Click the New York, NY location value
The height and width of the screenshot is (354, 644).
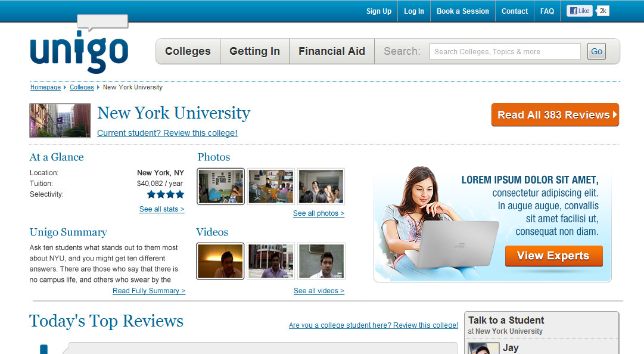[x=161, y=173]
